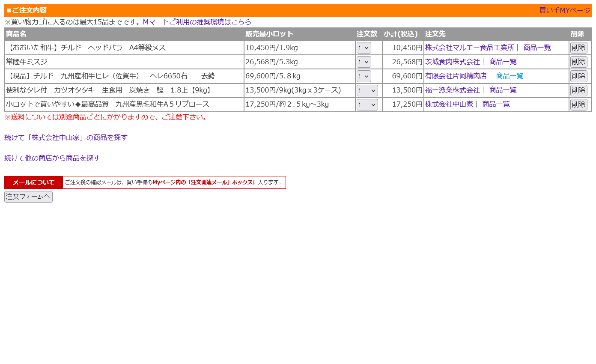
Task: Open quantity dropdown for おおいた和牛 ヘッドバラ
Action: [364, 48]
